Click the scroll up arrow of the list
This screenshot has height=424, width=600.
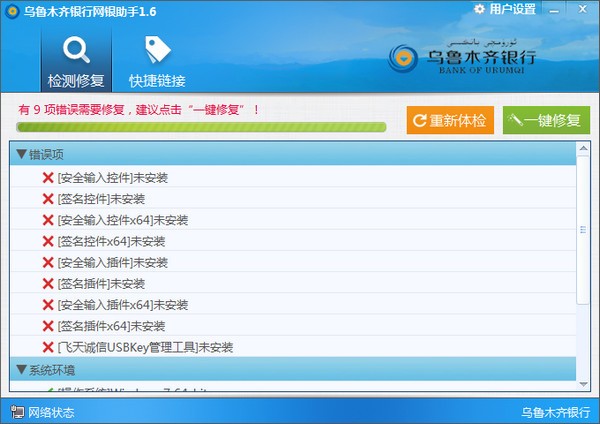point(583,148)
